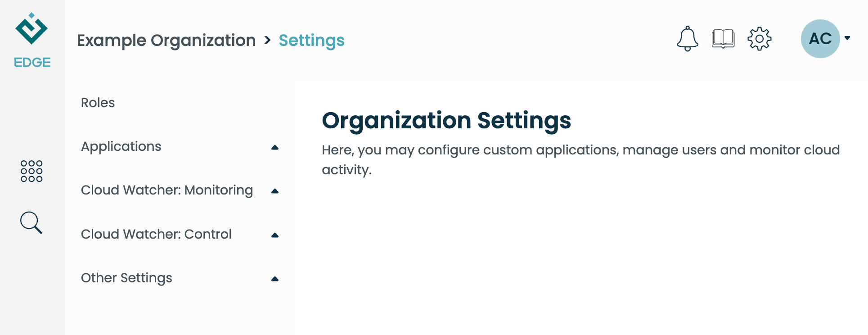Open the settings gear icon

pyautogui.click(x=760, y=39)
